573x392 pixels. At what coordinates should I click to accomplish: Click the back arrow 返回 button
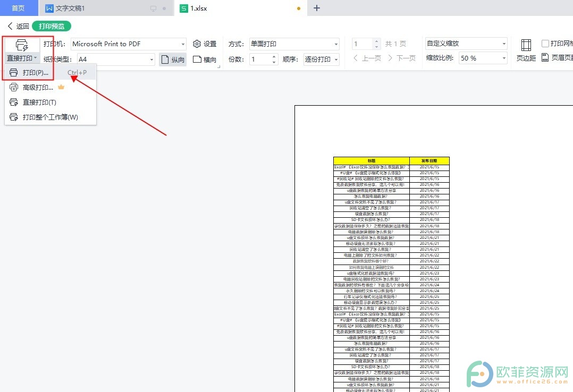18,27
